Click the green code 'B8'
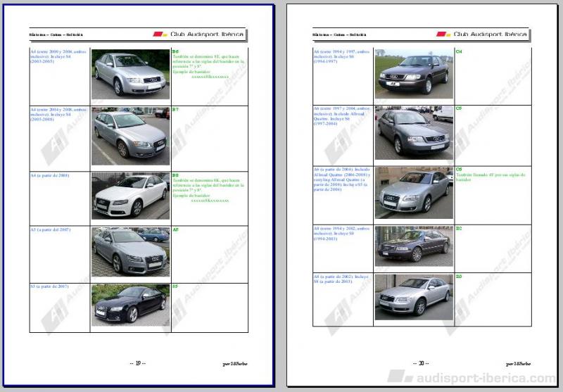This screenshot has height=392, width=563. click(175, 175)
